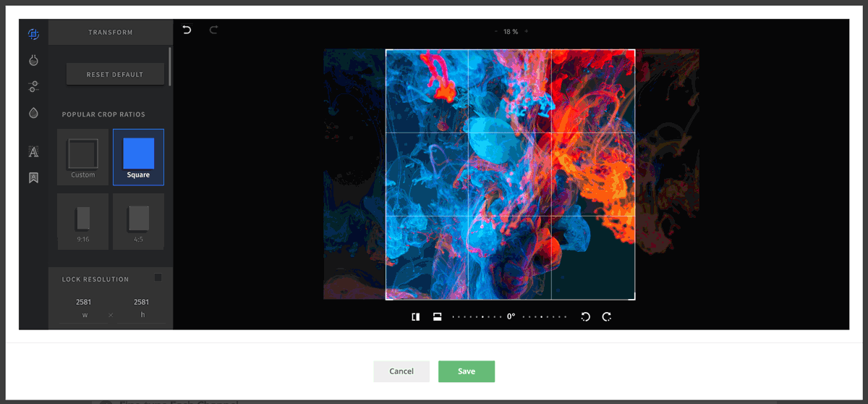Choose the 9:16 crop ratio
The height and width of the screenshot is (404, 868).
[82, 221]
